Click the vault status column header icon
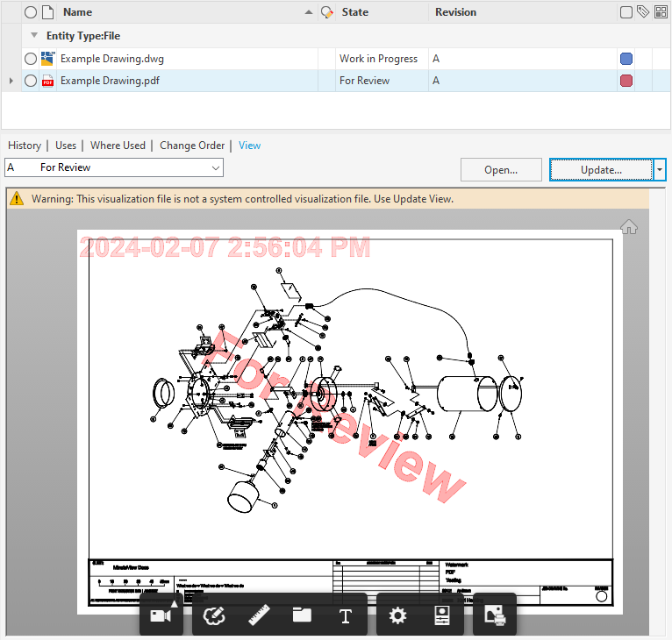The height and width of the screenshot is (640, 672). 327,12
